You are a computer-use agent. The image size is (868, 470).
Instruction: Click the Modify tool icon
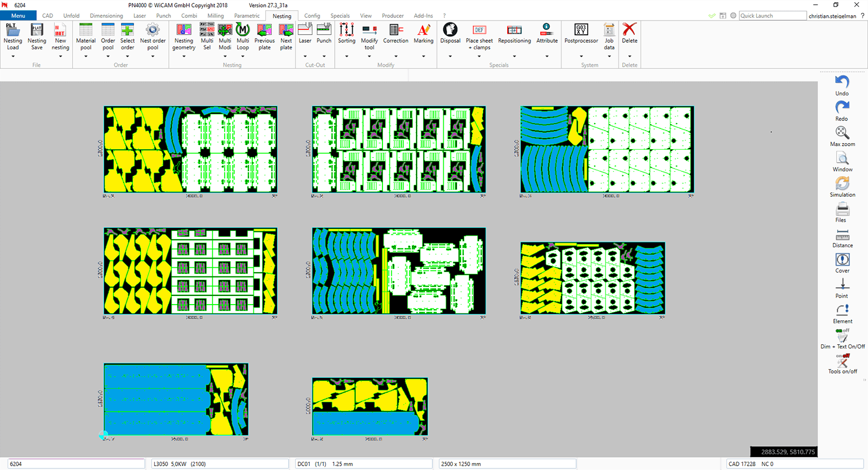(369, 30)
